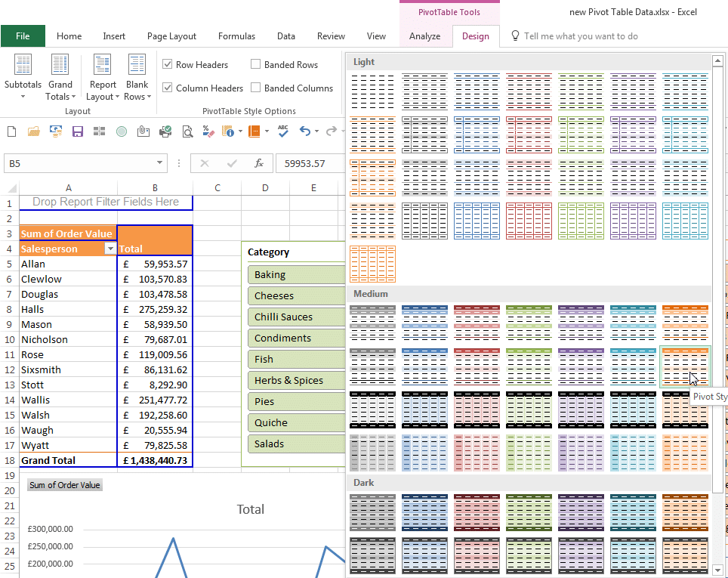728x578 pixels.
Task: Run the ABC spelling check
Action: [x=283, y=131]
